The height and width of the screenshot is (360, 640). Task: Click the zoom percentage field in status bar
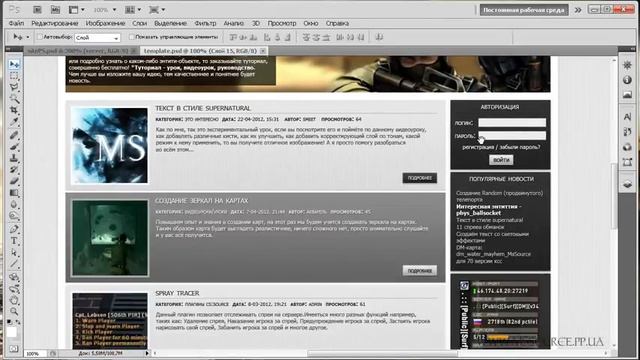36,353
